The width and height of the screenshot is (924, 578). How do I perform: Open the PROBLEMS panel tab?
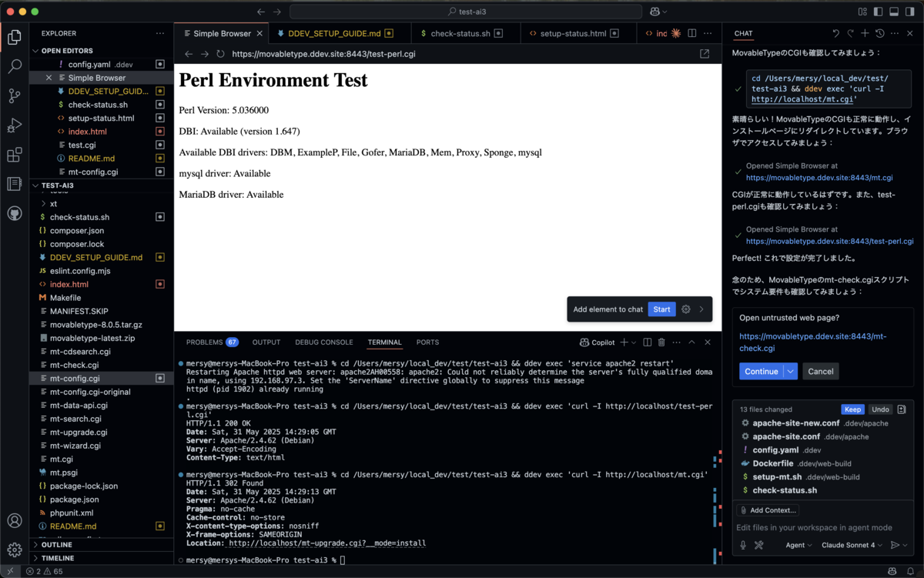click(x=213, y=342)
